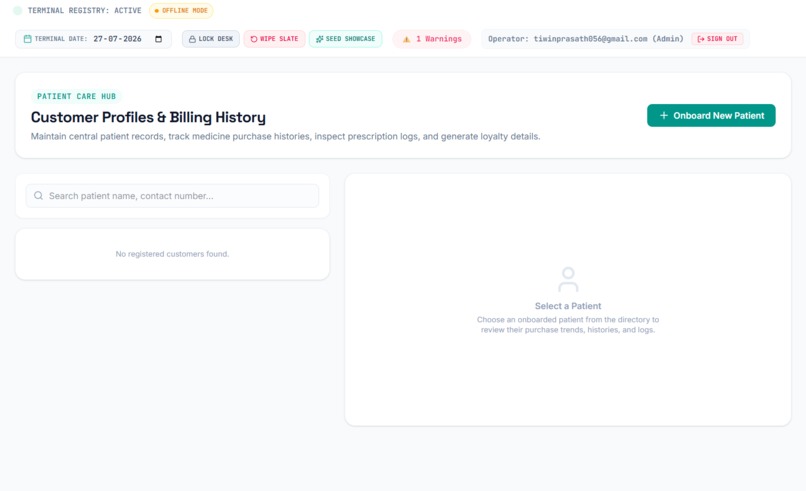This screenshot has height=491, width=806.
Task: Click the Lock Desk button
Action: (211, 39)
